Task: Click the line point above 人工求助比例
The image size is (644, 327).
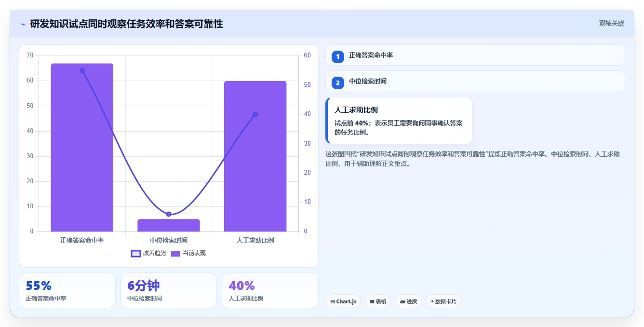Action: [x=255, y=114]
